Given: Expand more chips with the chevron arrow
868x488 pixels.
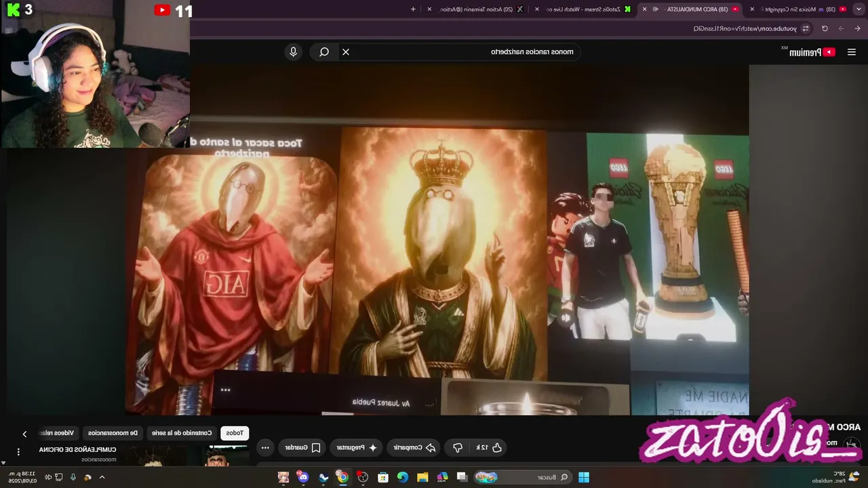Looking at the screenshot, I should point(24,434).
